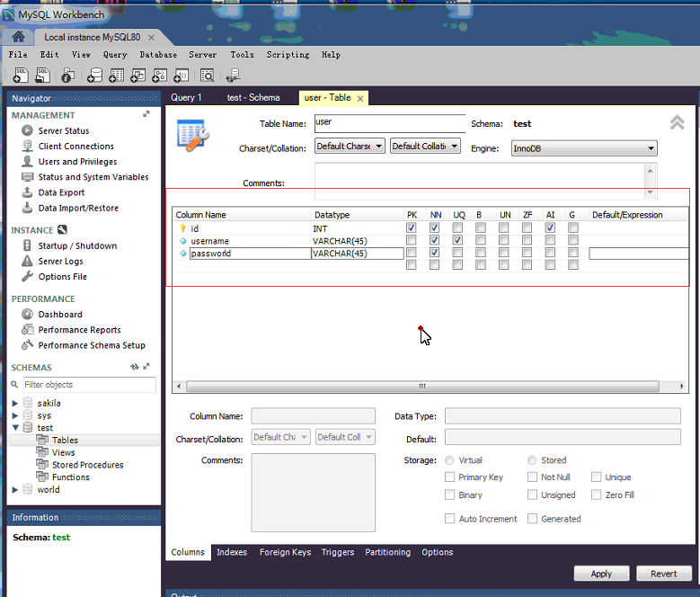700x597 pixels.
Task: Open the Engine InnoDB dropdown
Action: [584, 148]
